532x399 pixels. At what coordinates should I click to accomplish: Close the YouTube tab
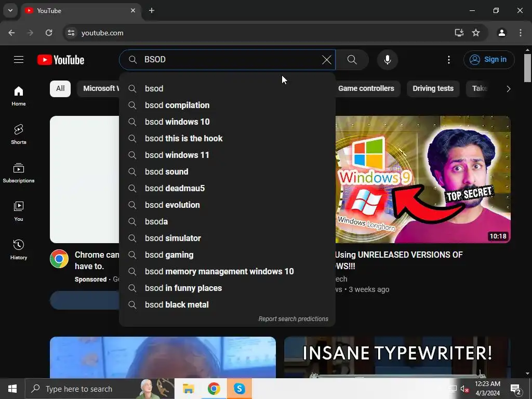point(133,10)
